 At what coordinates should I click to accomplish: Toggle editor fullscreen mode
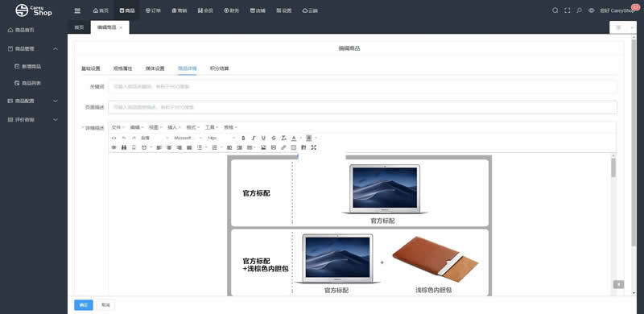tap(314, 147)
